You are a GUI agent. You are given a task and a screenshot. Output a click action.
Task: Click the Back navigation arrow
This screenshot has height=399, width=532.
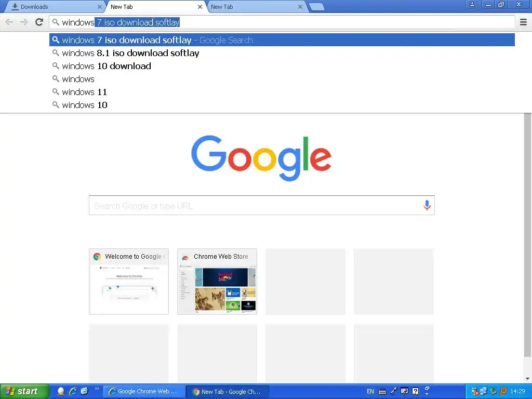click(x=9, y=22)
